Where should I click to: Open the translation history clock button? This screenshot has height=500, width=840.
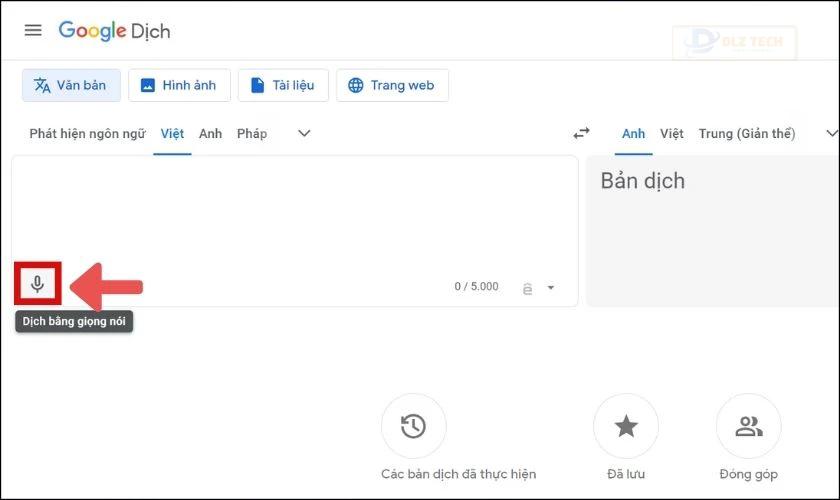click(x=414, y=426)
